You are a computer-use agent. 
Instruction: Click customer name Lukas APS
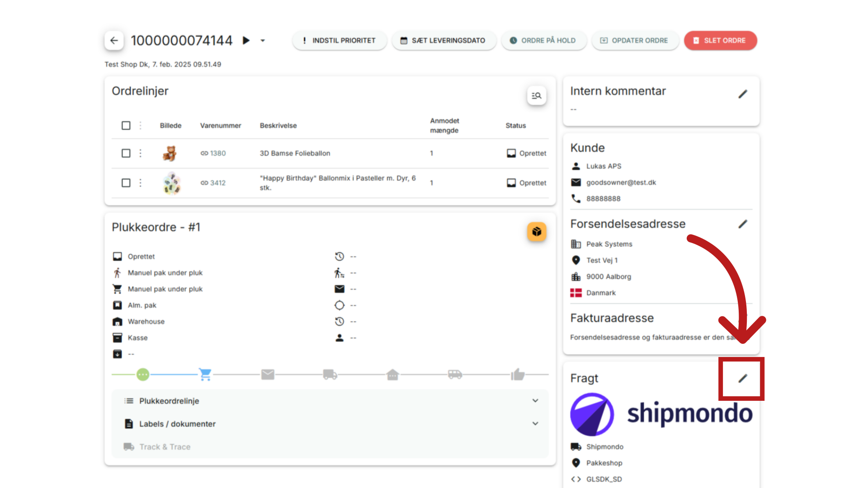[x=604, y=166]
